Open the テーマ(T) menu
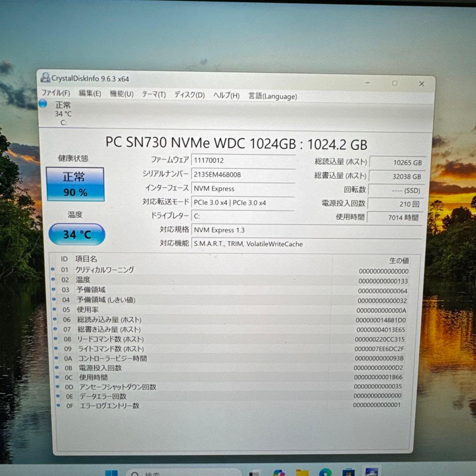The width and height of the screenshot is (476, 476). [153, 94]
